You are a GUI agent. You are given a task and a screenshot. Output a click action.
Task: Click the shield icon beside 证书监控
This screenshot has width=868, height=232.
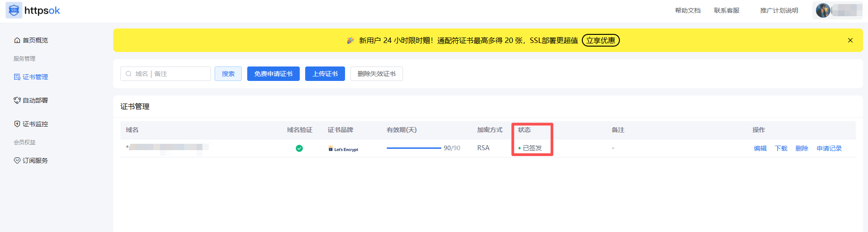[17, 124]
